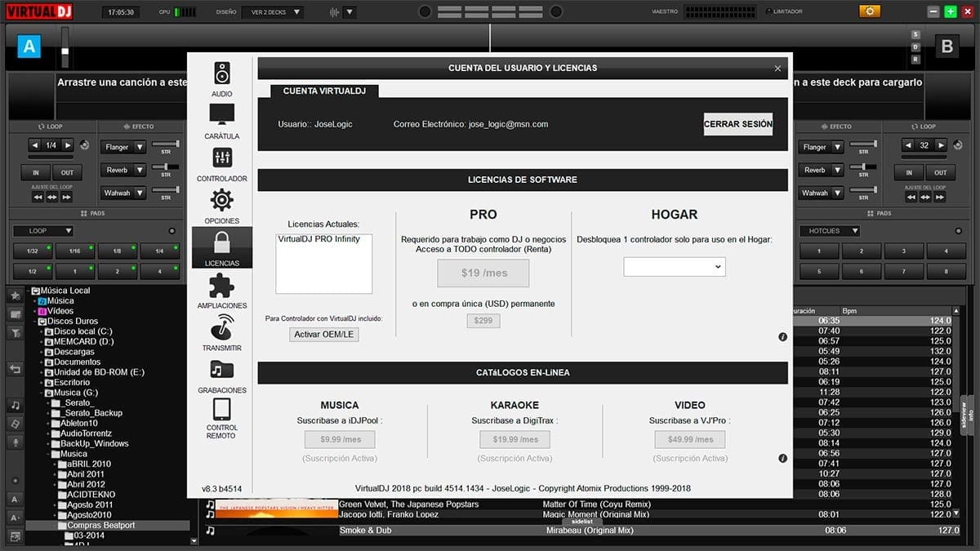Image resolution: width=980 pixels, height=551 pixels.
Task: Click the filter funnel icon in browser sidebar
Action: tap(16, 333)
